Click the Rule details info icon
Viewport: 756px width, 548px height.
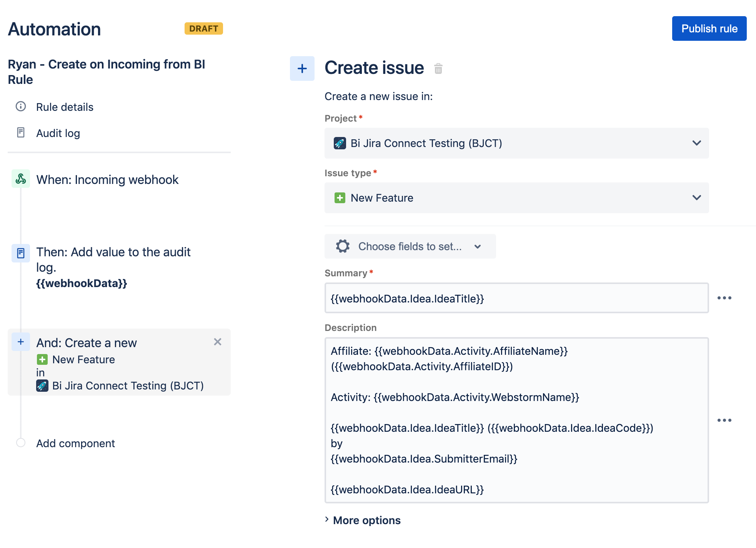tap(21, 106)
